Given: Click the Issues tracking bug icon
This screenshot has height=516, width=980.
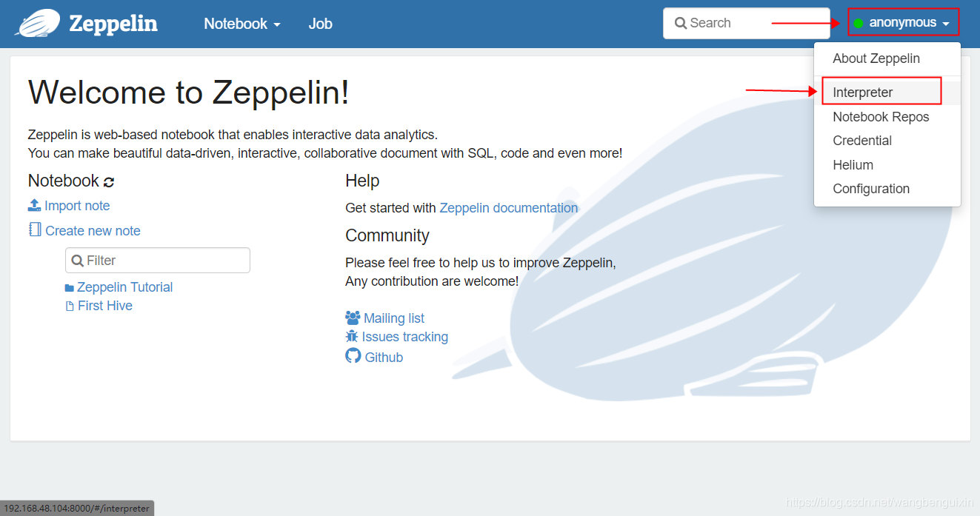Looking at the screenshot, I should pyautogui.click(x=352, y=336).
